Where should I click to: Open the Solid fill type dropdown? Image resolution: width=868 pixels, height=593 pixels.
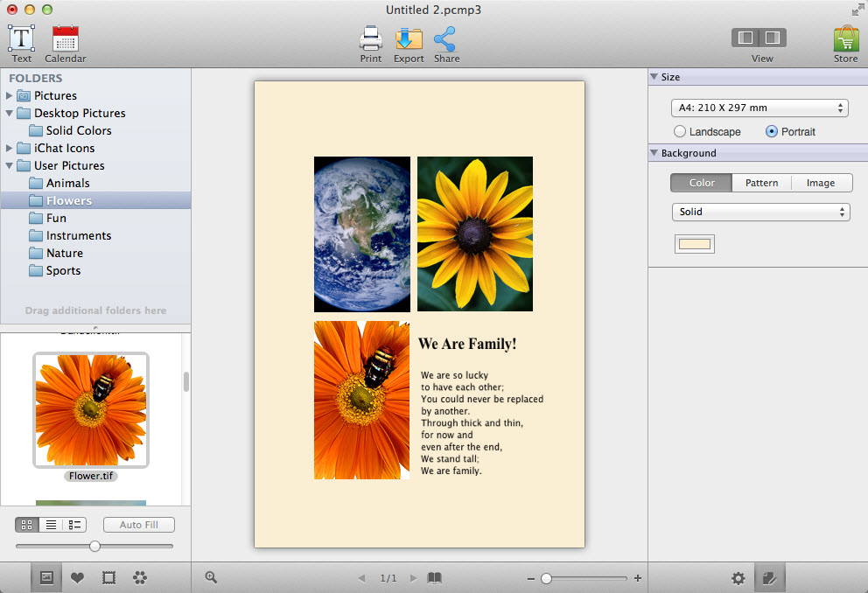click(759, 212)
